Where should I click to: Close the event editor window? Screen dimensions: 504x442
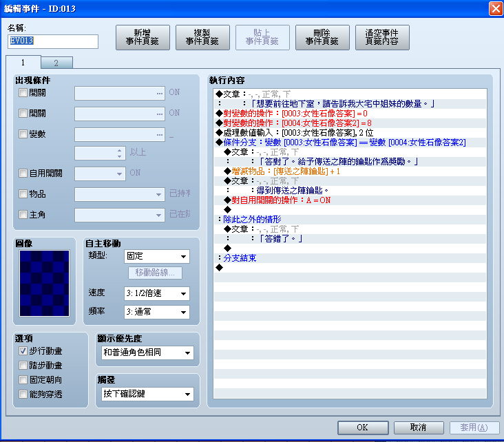[495, 8]
